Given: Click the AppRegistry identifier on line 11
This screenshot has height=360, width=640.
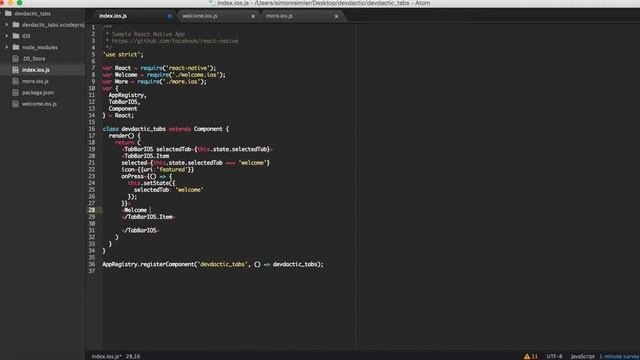Looking at the screenshot, I should (126, 95).
